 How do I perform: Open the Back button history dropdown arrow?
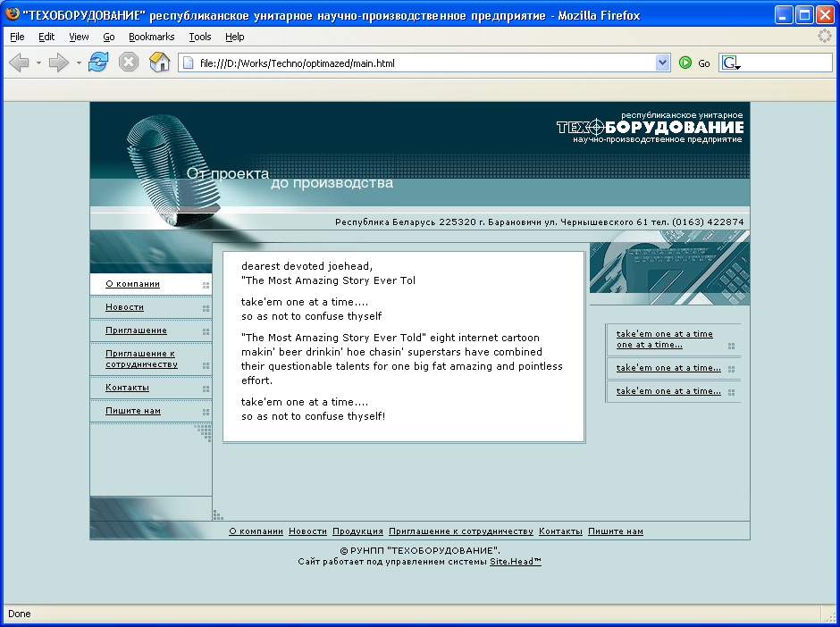[38, 63]
